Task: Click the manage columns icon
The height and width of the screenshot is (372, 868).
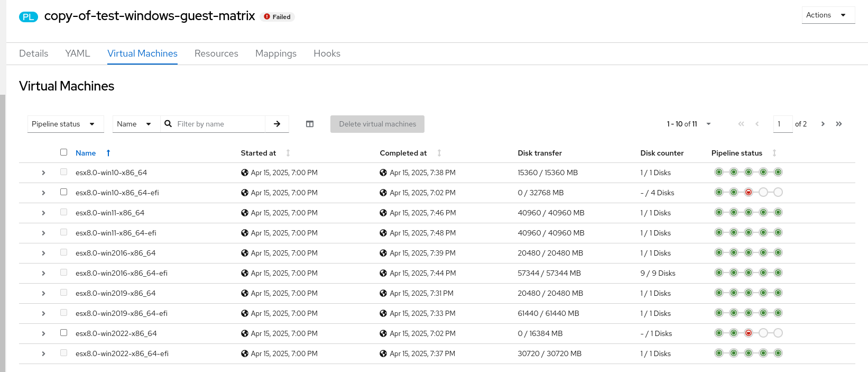Action: 310,124
